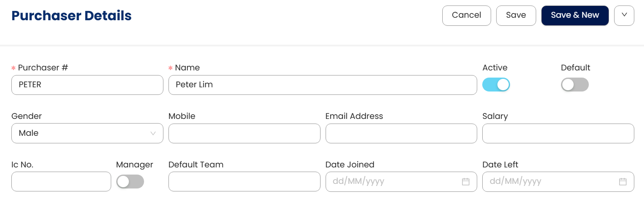Click Save & New button
644x218 pixels.
coord(575,16)
